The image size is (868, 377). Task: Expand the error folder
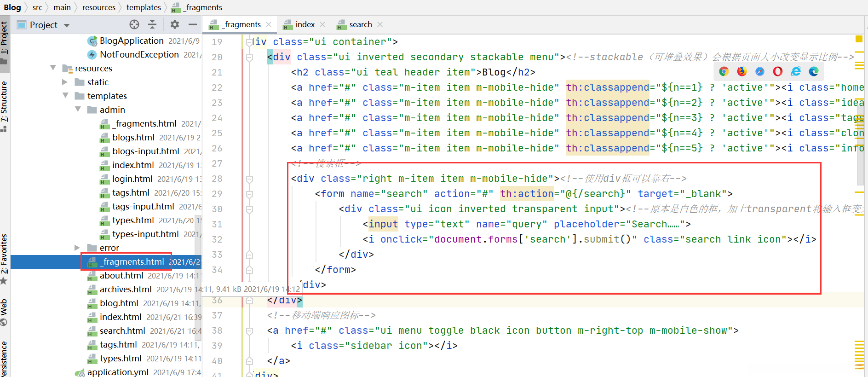pyautogui.click(x=77, y=248)
